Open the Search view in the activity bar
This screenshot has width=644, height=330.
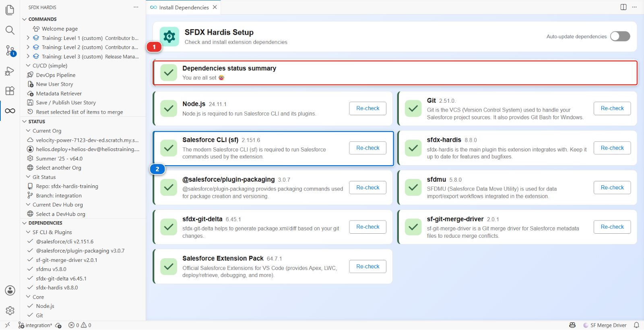10,30
